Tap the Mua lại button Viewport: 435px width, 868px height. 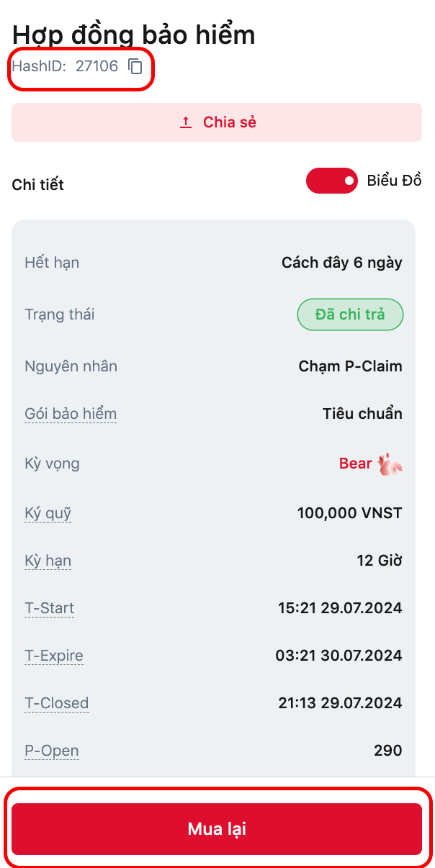217,829
